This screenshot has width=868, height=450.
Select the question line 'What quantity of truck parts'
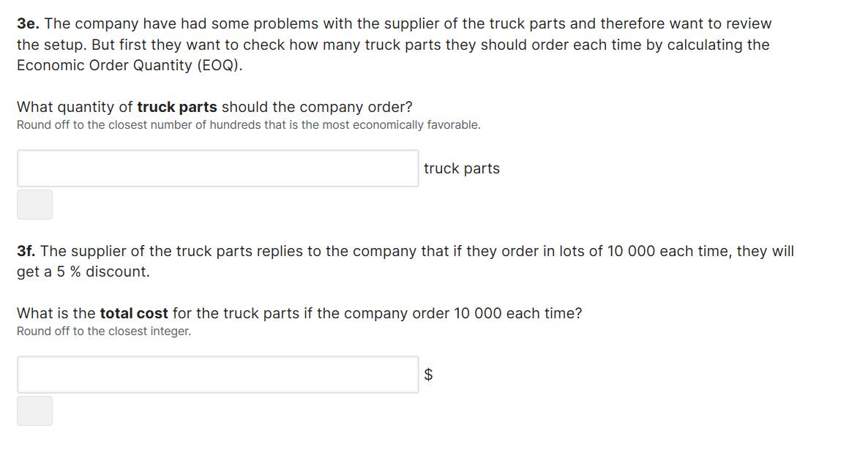[x=214, y=106]
